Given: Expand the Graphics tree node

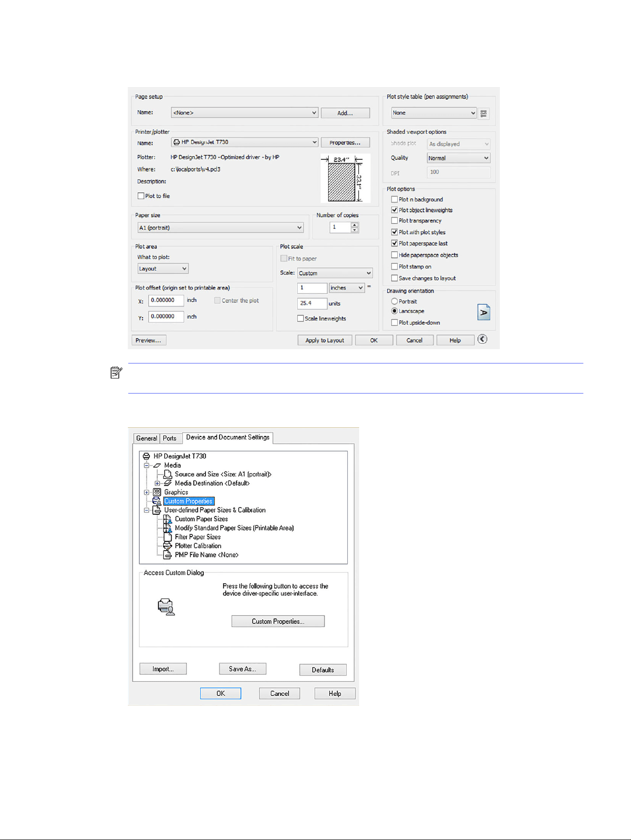Looking at the screenshot, I should [146, 492].
